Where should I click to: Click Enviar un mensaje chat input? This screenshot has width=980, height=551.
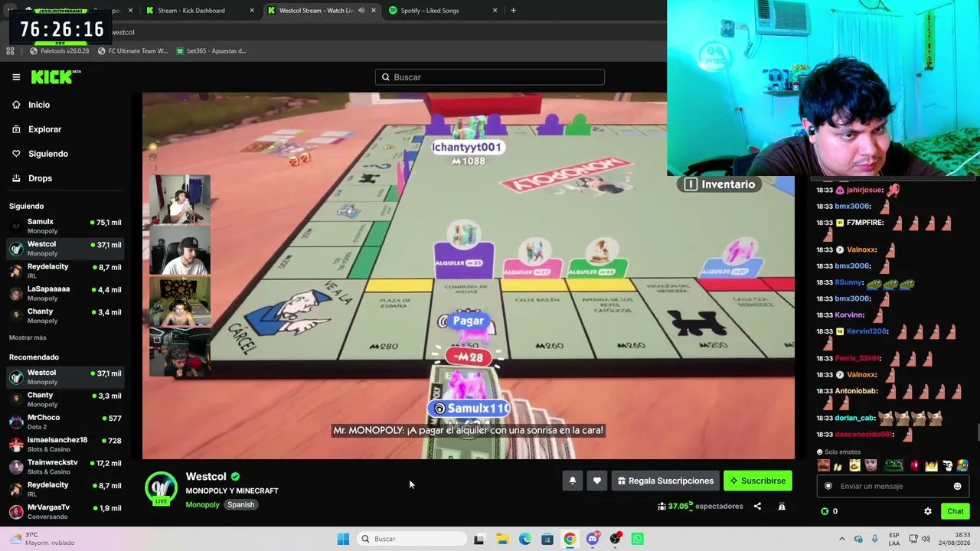[892, 486]
